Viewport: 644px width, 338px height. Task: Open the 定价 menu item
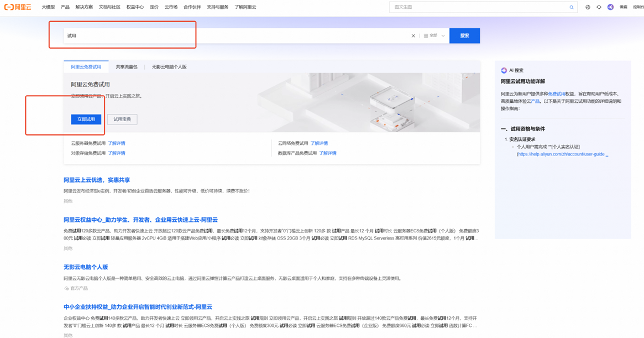tap(154, 7)
